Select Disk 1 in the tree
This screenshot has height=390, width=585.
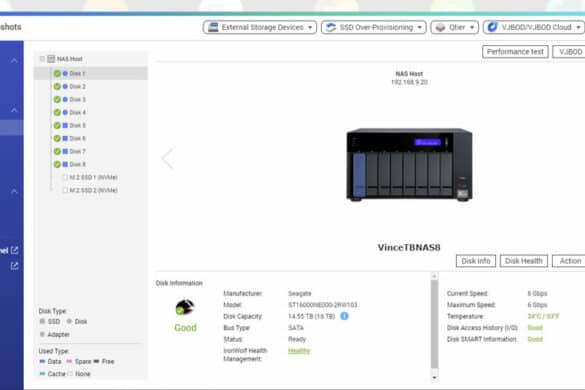(91, 74)
